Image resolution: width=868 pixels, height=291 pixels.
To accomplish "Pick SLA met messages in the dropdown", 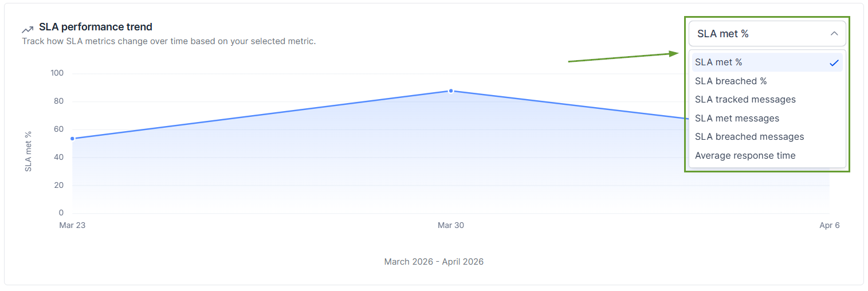I will (737, 119).
